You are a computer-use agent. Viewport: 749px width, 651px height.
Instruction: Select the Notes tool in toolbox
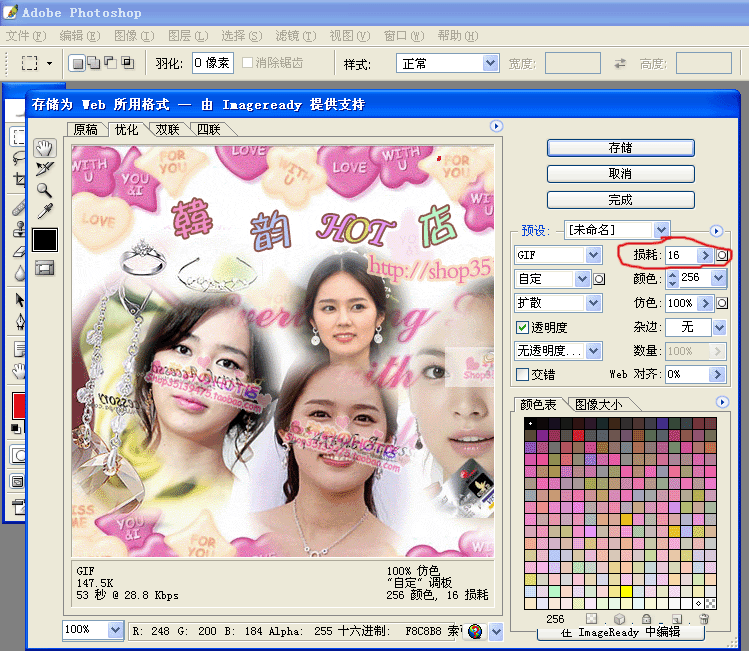tap(19, 350)
